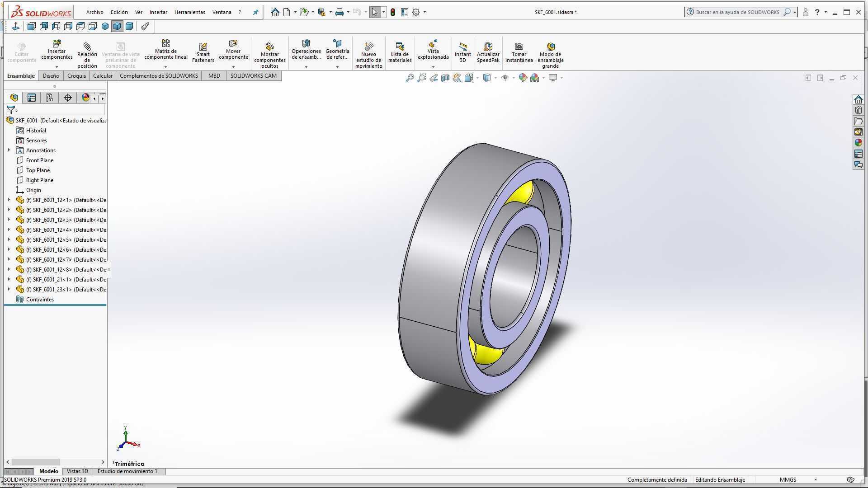Expand SKF_6001_12<4> component

9,230
